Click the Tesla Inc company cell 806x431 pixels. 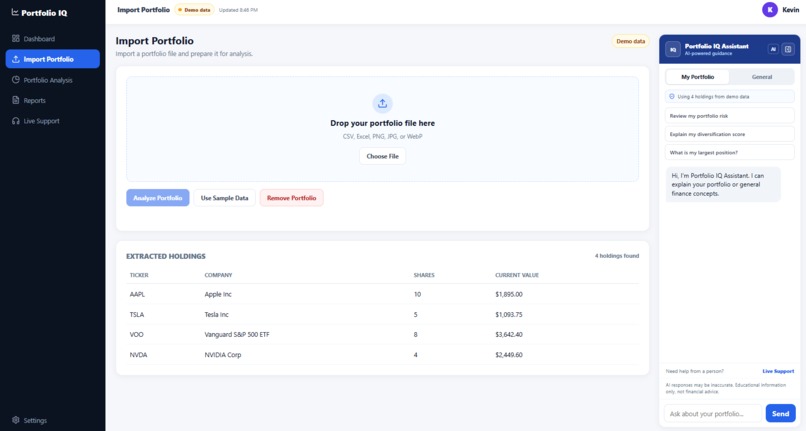pos(216,314)
